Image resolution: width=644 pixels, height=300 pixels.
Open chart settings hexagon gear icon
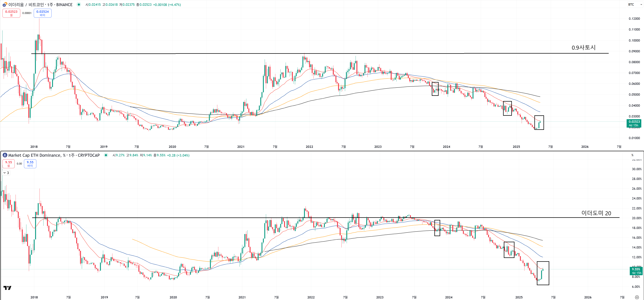coord(637,297)
